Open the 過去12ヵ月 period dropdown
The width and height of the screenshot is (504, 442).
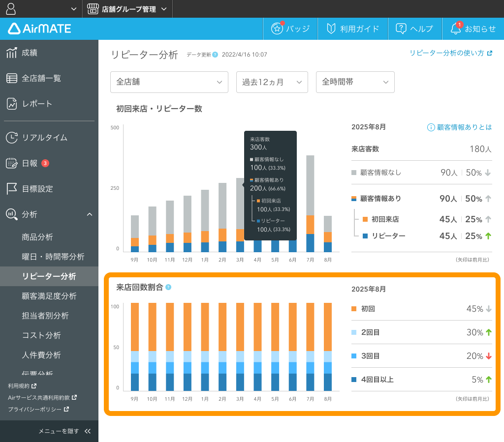tap(272, 82)
